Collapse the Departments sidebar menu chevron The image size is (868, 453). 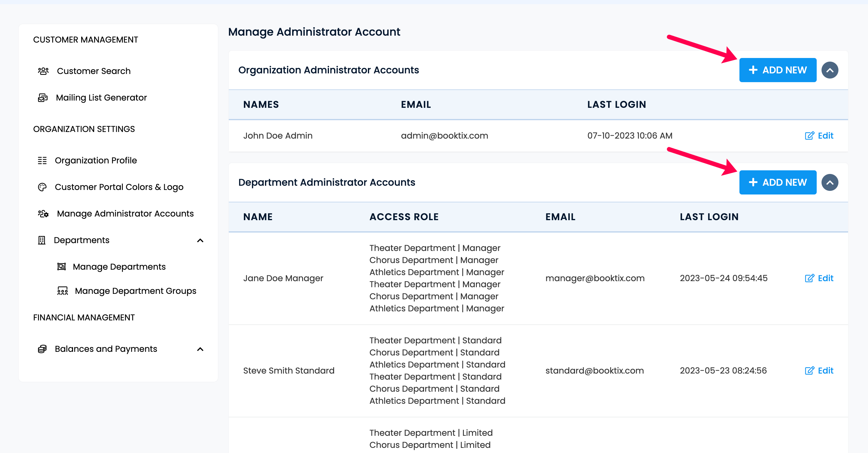click(x=200, y=240)
